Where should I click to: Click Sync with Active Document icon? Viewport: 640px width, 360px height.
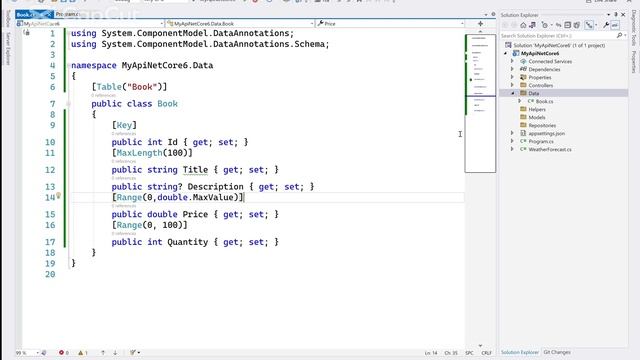558,25
